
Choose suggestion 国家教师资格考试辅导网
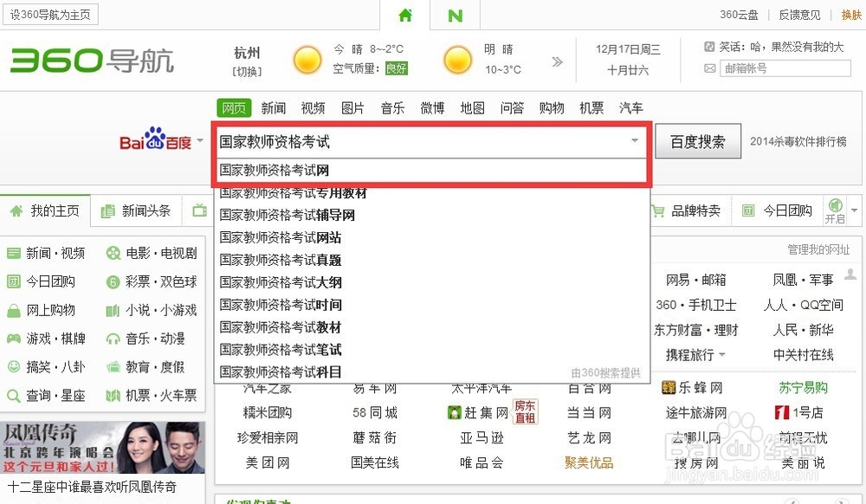[x=430, y=215]
